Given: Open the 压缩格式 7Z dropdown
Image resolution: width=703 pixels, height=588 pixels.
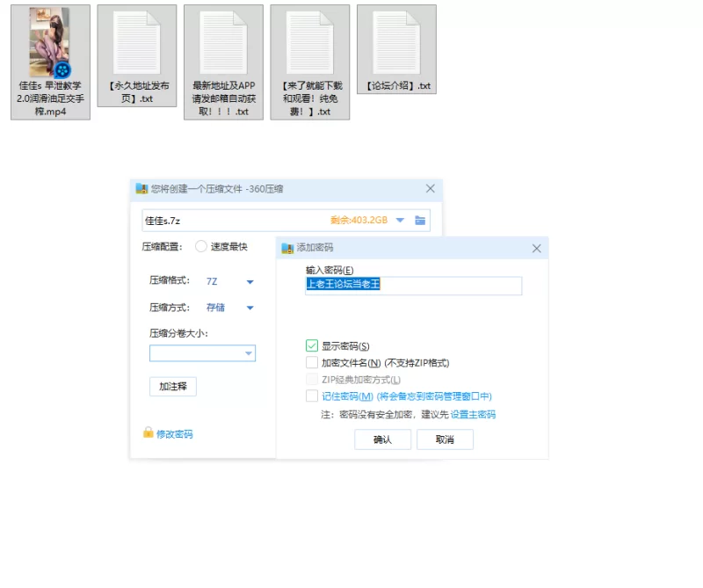Looking at the screenshot, I should click(x=250, y=282).
